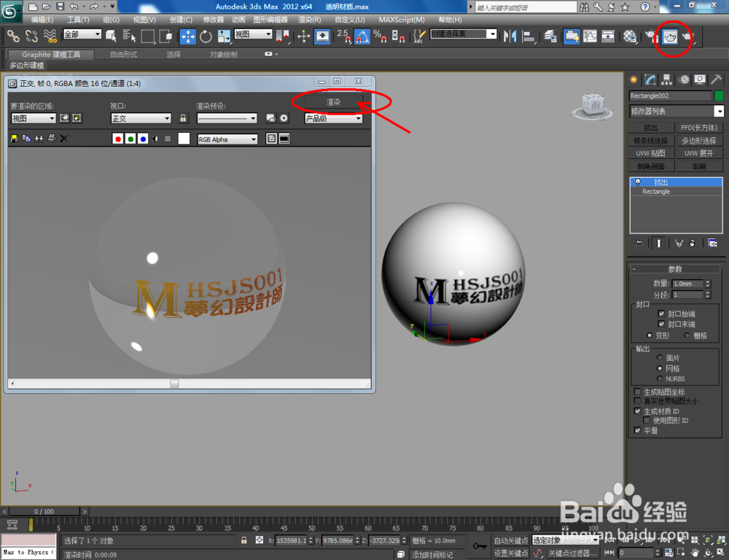Open the Hierarchy panel tab
The height and width of the screenshot is (560, 729).
[667, 80]
